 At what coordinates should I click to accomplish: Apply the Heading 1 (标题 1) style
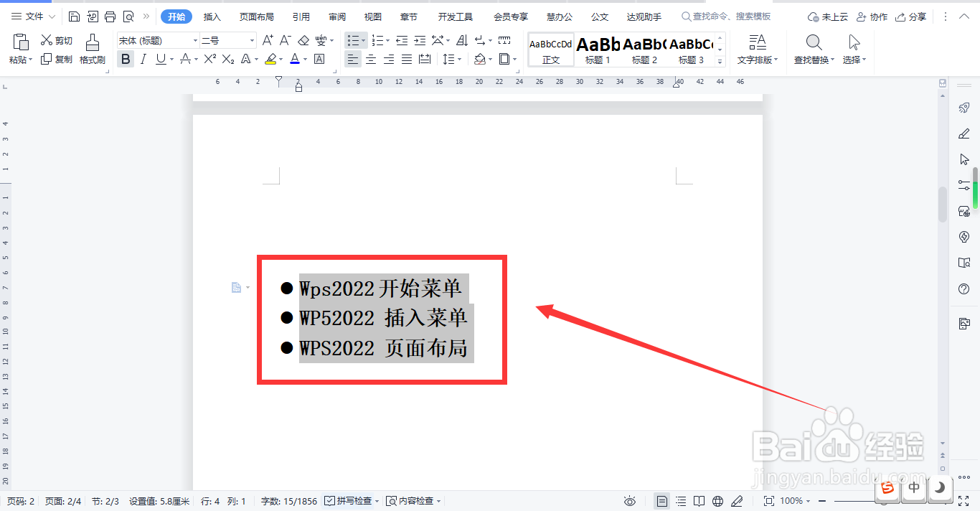598,50
